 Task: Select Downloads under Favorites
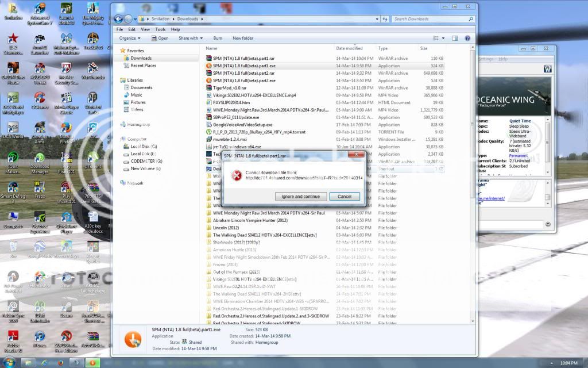pyautogui.click(x=141, y=58)
